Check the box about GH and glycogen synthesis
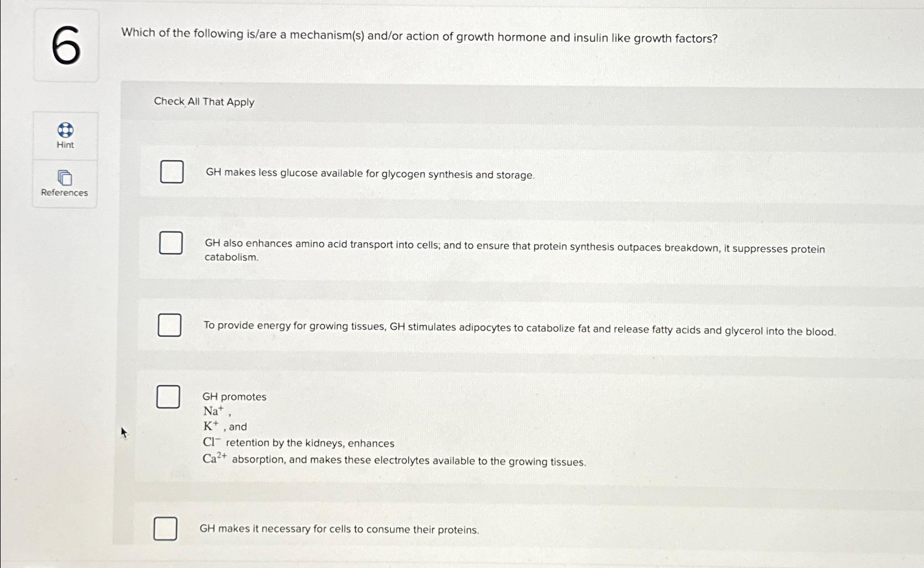Image resolution: width=924 pixels, height=568 pixels. click(171, 172)
